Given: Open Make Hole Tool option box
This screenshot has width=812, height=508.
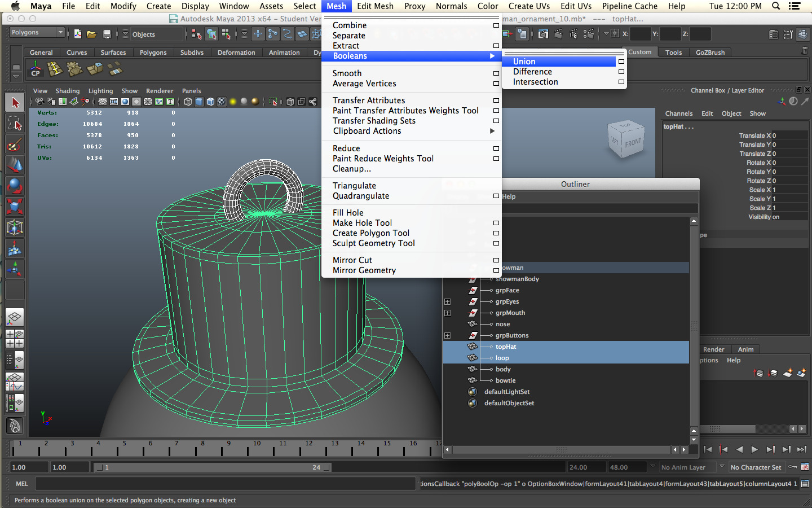Looking at the screenshot, I should (496, 223).
